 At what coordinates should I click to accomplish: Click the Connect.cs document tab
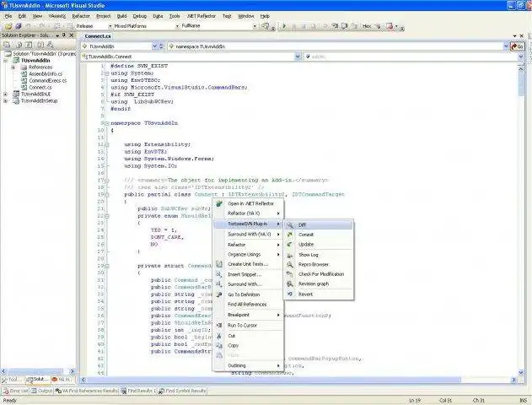98,36
